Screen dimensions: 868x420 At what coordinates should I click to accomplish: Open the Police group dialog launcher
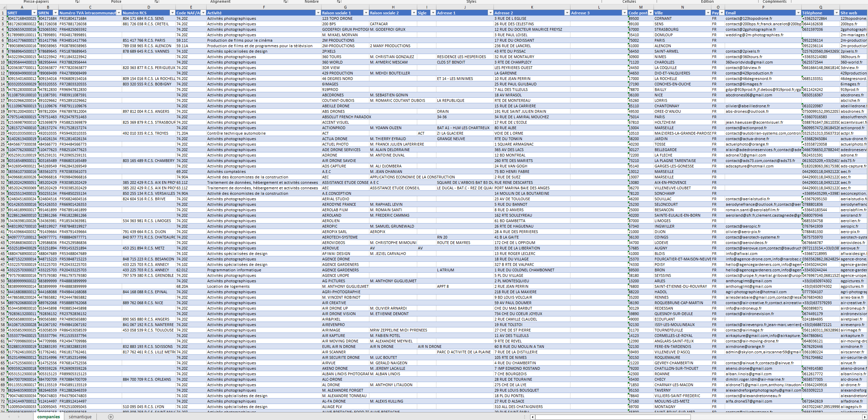pos(156,2)
